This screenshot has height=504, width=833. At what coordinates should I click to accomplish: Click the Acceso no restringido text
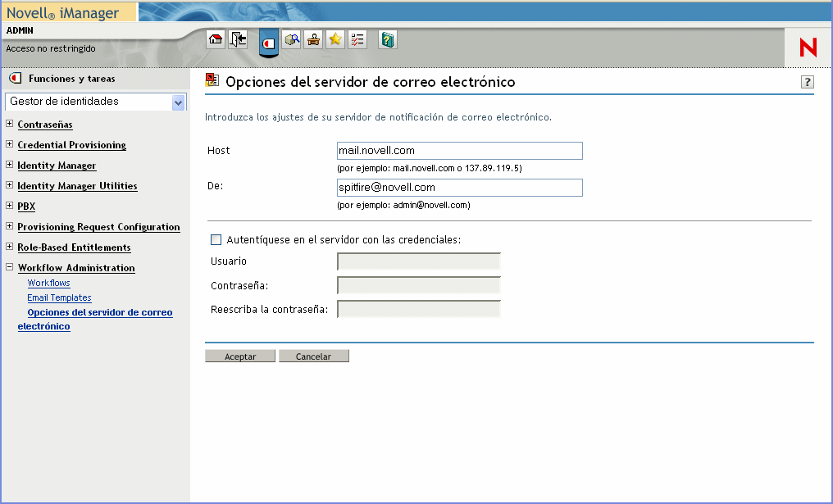pyautogui.click(x=51, y=48)
